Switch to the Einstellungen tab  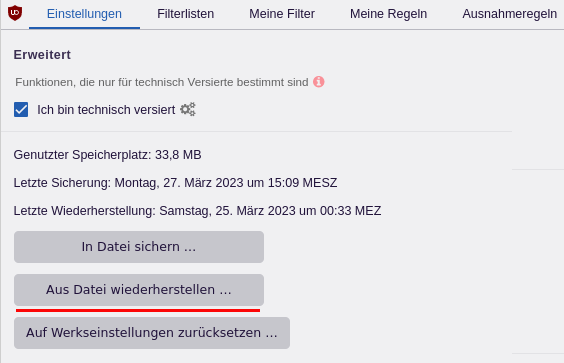coord(84,14)
